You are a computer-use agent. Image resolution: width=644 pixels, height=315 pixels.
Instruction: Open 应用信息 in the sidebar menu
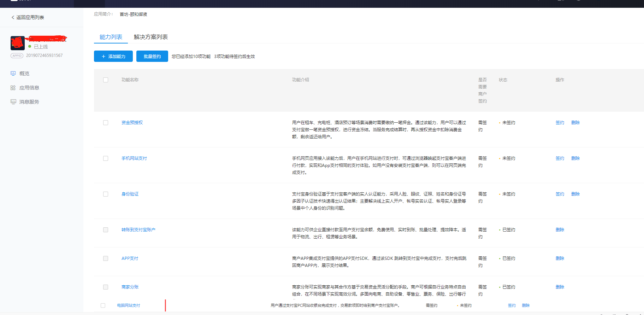[29, 88]
